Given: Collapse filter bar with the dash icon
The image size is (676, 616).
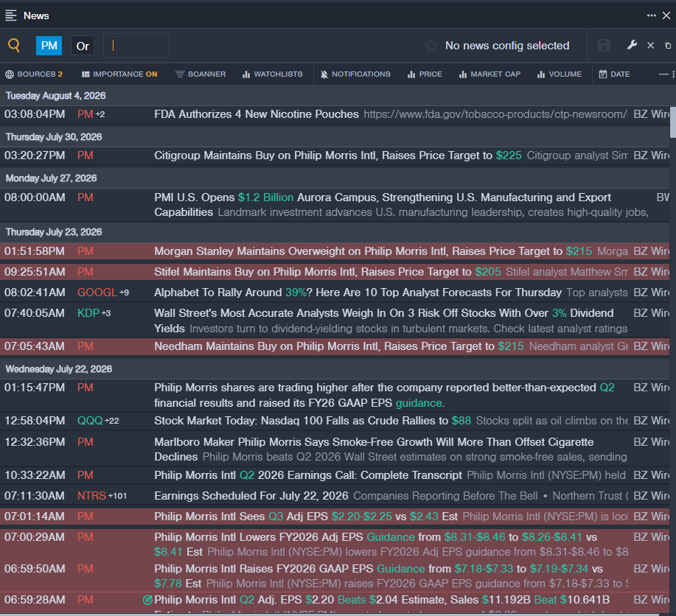Looking at the screenshot, I should (x=663, y=74).
